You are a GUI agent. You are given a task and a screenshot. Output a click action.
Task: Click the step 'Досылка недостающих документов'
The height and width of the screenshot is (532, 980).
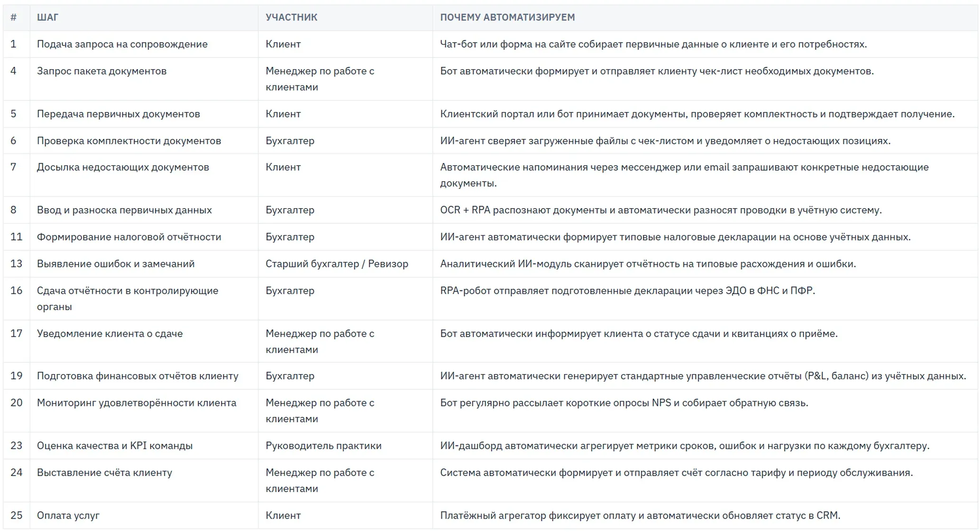(123, 167)
